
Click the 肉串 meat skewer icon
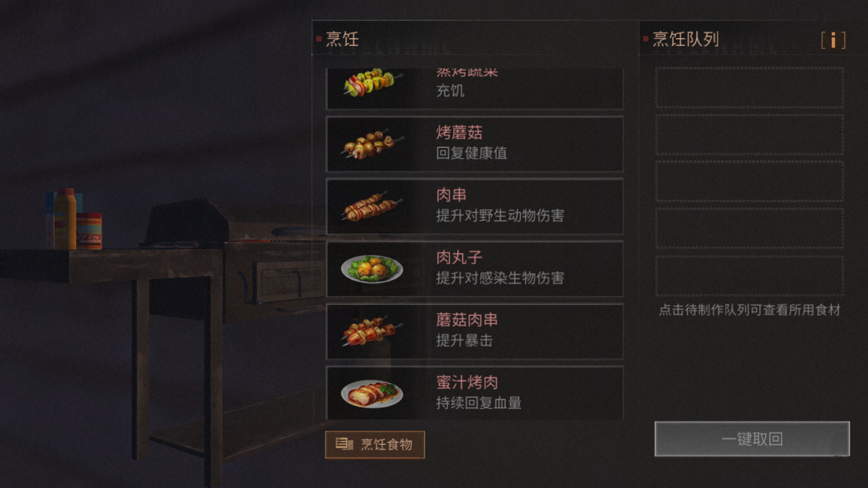point(372,206)
